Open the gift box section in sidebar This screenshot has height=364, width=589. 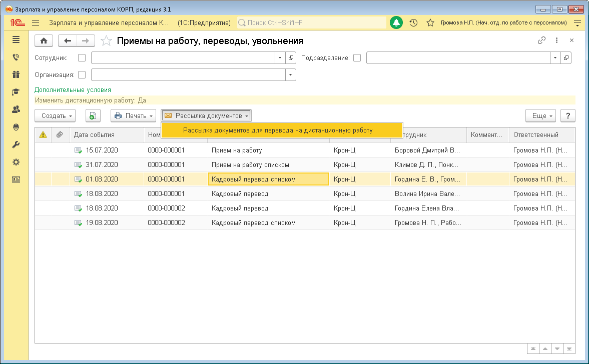(x=16, y=74)
